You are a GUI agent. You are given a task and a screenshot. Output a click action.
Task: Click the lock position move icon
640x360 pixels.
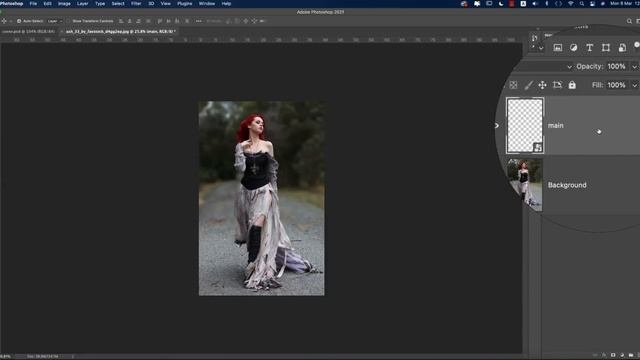pos(542,85)
